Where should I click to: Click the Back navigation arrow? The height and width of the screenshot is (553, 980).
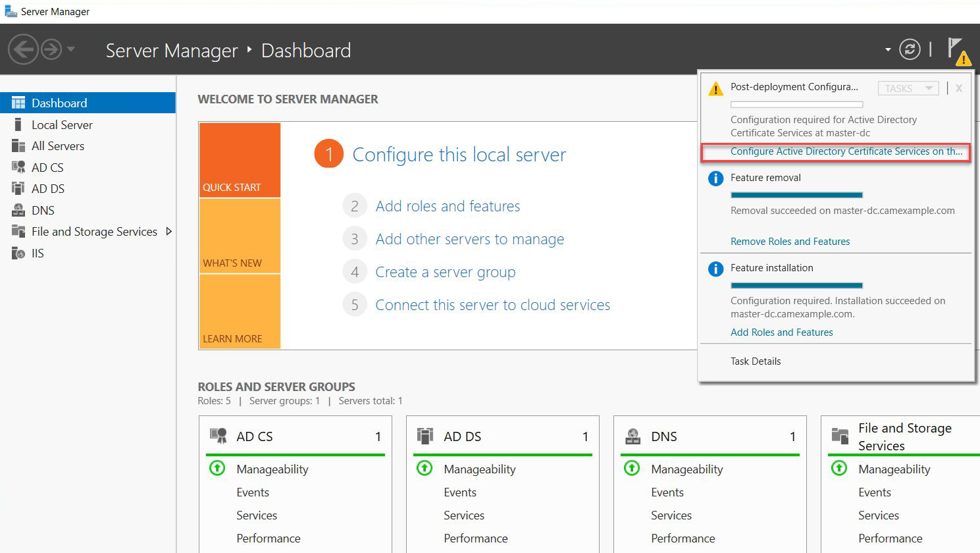pyautogui.click(x=23, y=49)
